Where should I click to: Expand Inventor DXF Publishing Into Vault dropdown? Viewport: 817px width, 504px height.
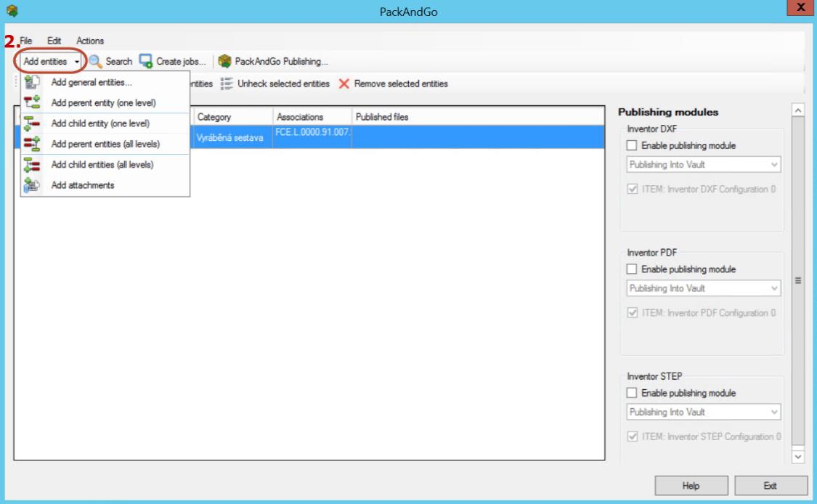[x=774, y=165]
